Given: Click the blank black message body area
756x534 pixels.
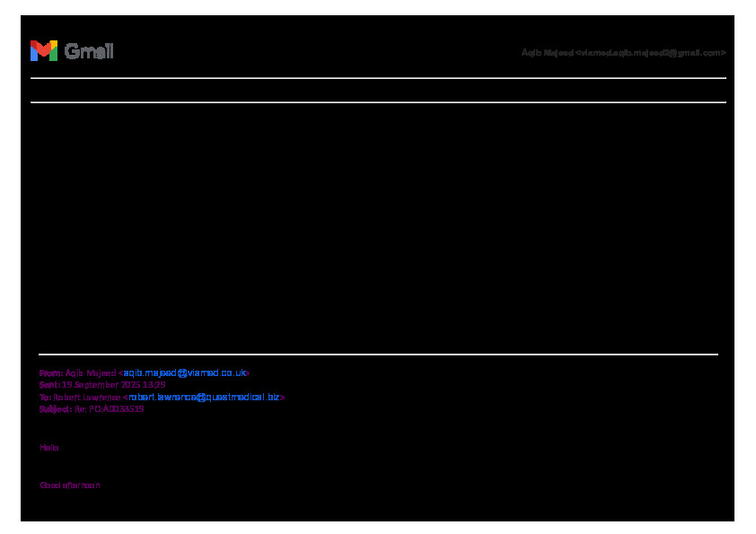Looking at the screenshot, I should coord(378,224).
